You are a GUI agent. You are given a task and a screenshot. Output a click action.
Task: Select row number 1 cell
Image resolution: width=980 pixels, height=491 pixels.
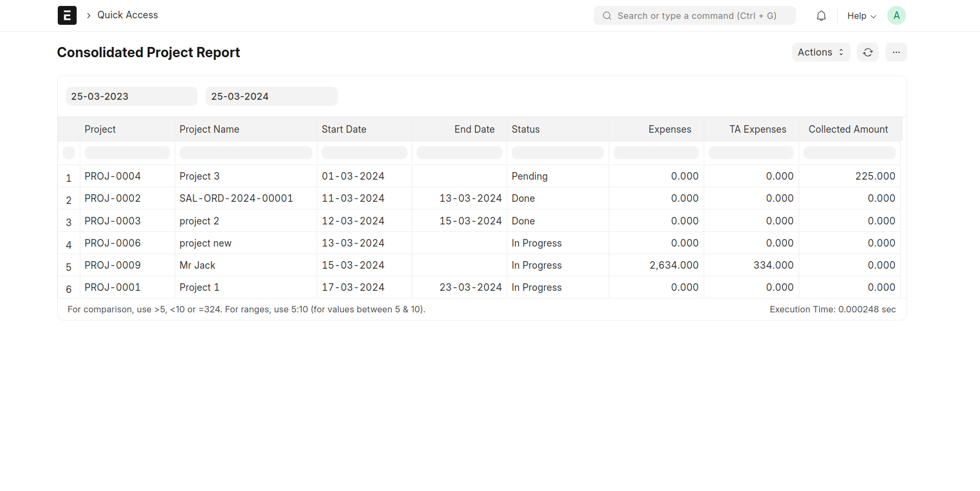[69, 178]
